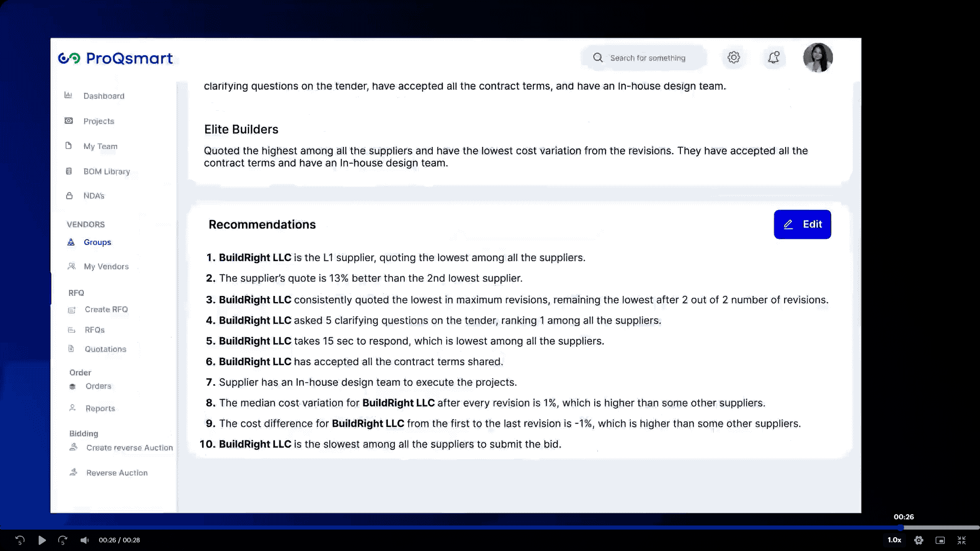Open the Quotations list
This screenshot has height=551, width=980.
coord(105,349)
